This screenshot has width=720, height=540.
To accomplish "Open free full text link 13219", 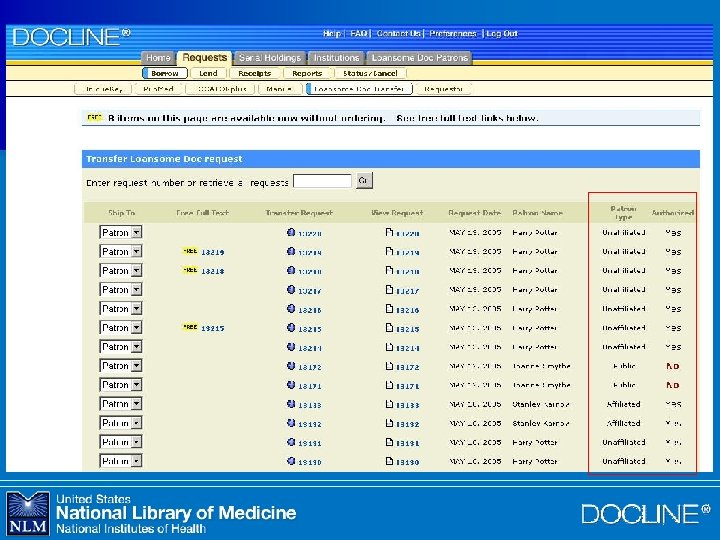I will click(213, 252).
